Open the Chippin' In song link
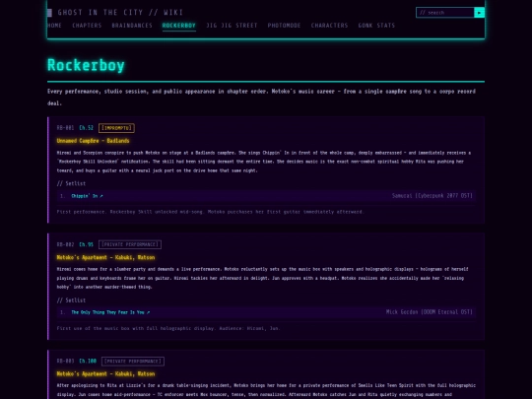This screenshot has width=532, height=399. pos(87,196)
